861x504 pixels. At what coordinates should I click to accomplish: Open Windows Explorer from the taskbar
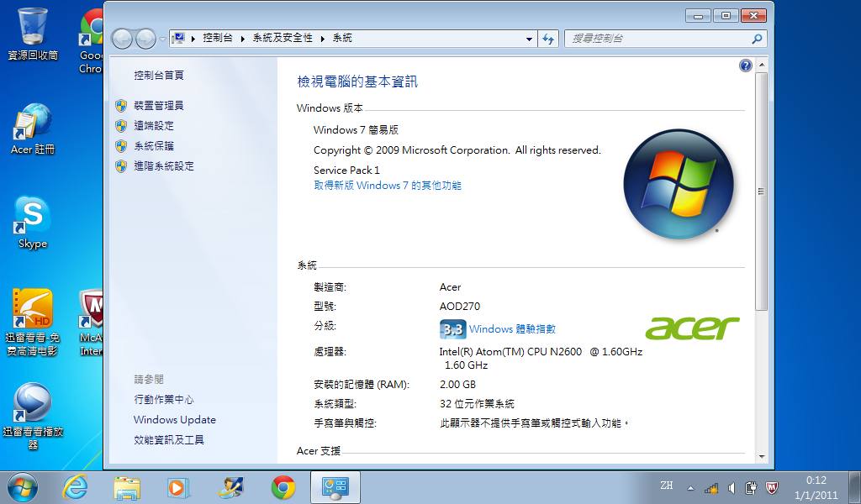(127, 487)
